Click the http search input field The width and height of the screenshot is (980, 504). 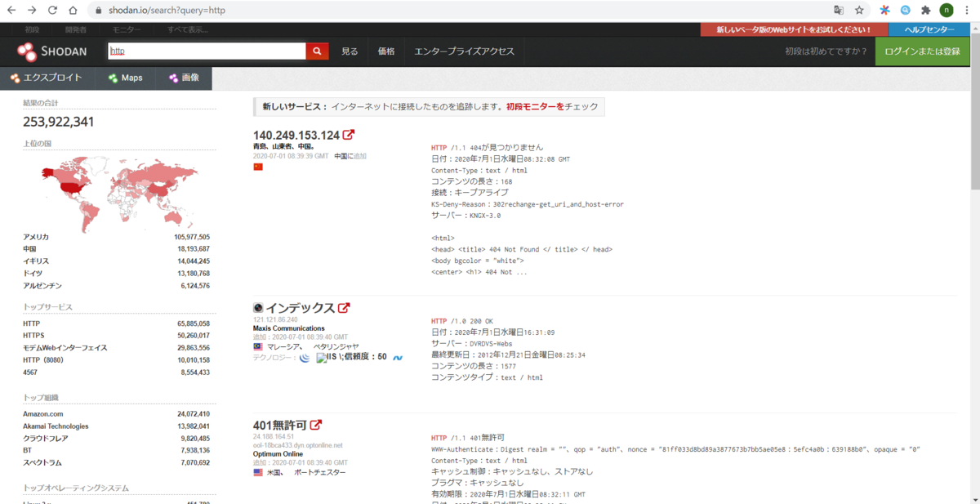tap(207, 51)
